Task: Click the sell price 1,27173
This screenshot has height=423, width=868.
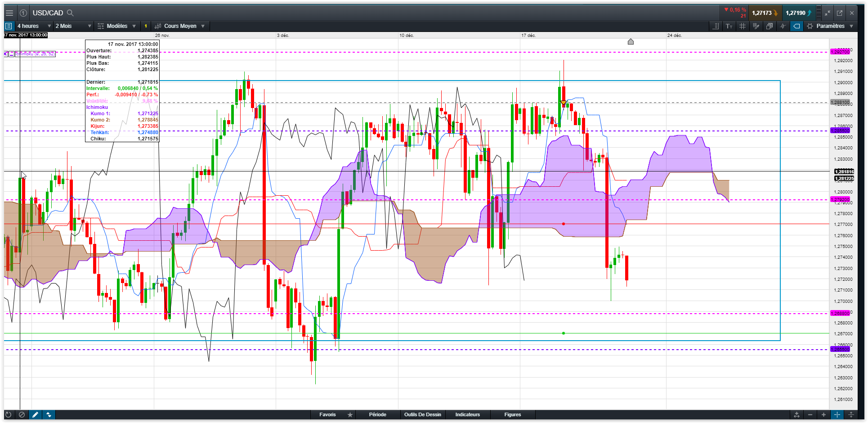Action: click(x=765, y=13)
